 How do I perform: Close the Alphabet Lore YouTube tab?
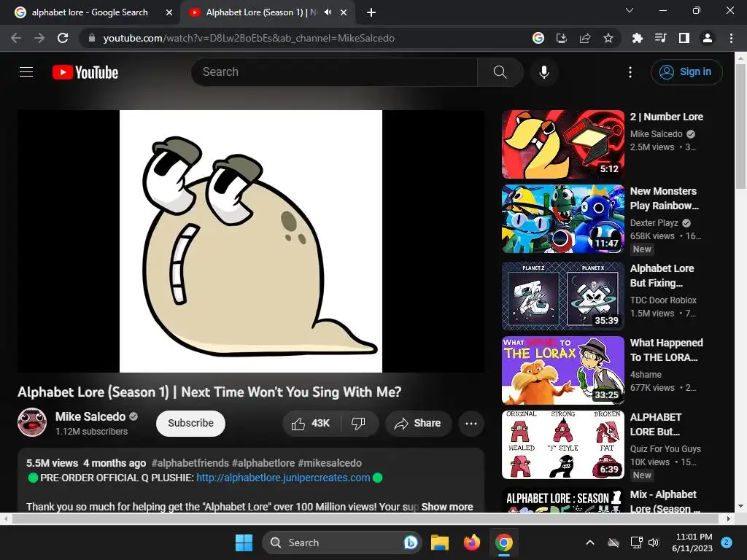344,12
